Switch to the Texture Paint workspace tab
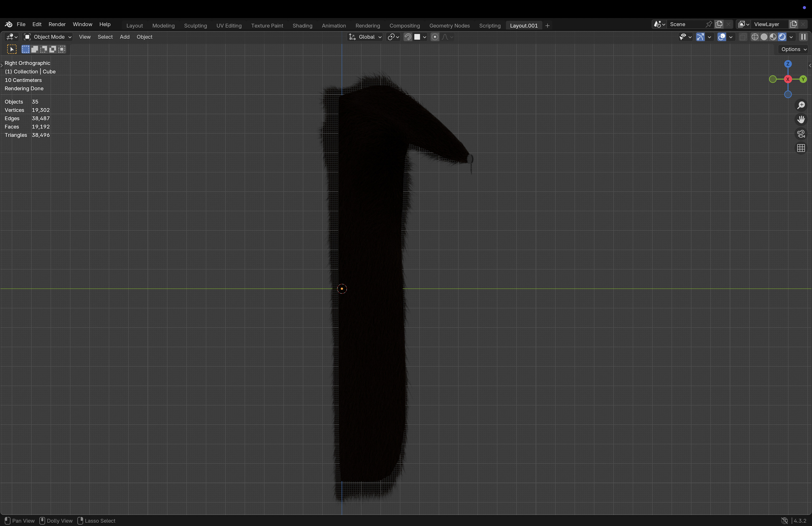 coord(267,26)
